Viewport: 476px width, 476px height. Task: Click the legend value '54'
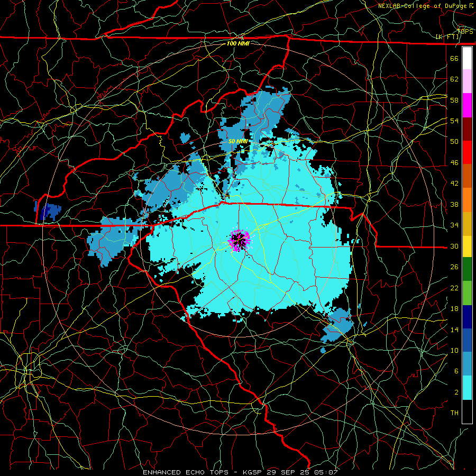[454, 121]
